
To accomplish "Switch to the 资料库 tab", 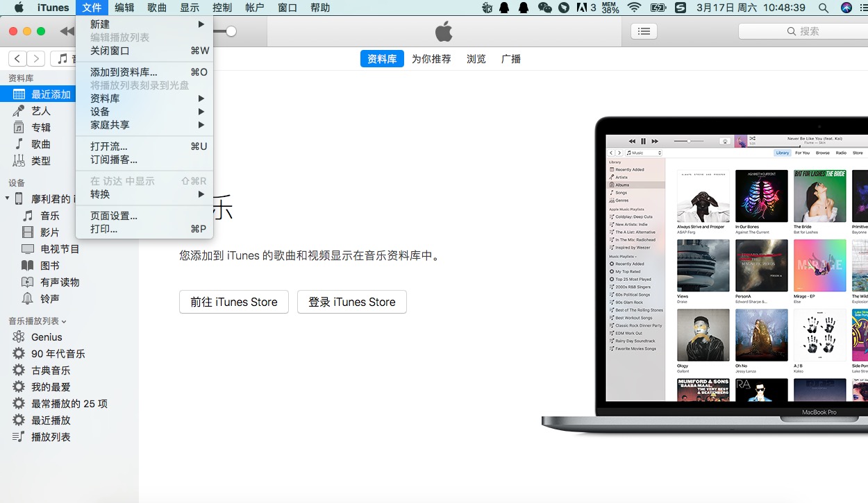I will coord(382,59).
